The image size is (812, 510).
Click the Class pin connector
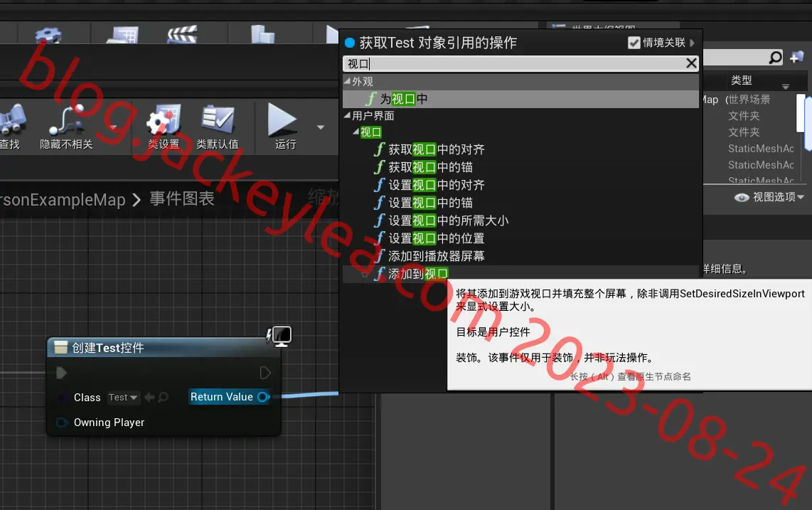[x=62, y=397]
